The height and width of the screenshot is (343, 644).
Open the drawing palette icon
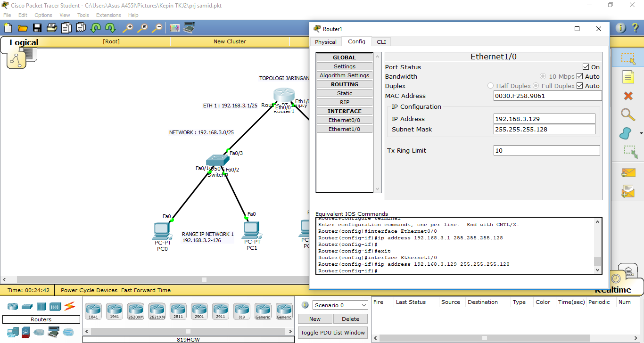point(174,28)
